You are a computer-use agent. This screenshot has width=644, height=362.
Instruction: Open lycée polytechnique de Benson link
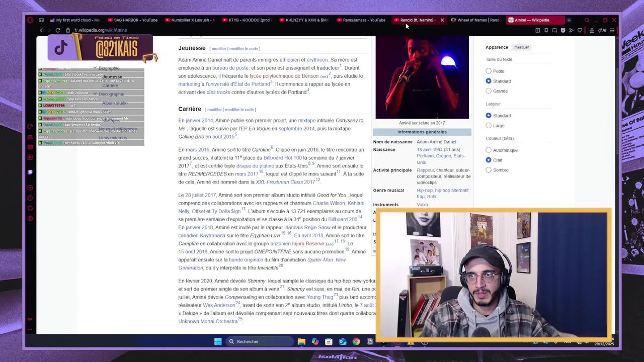pos(284,76)
